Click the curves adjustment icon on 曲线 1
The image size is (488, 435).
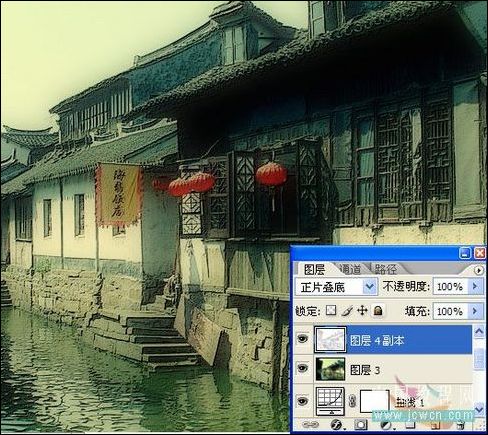[x=330, y=401]
